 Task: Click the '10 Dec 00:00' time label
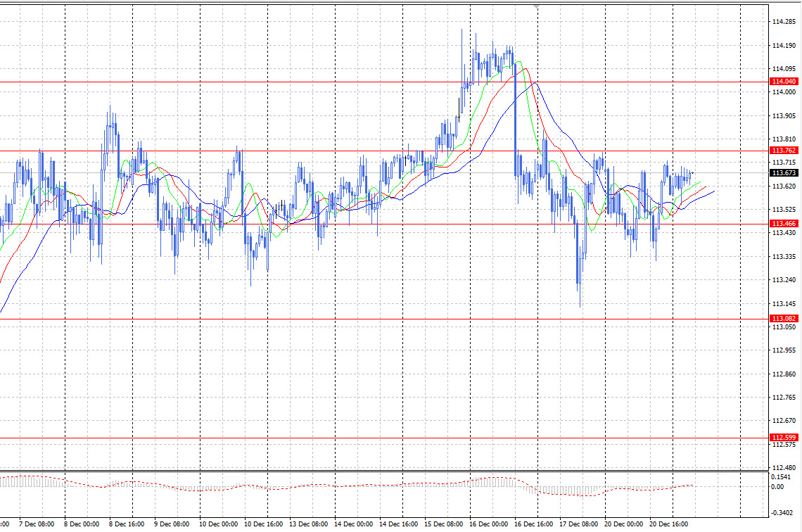(218, 524)
